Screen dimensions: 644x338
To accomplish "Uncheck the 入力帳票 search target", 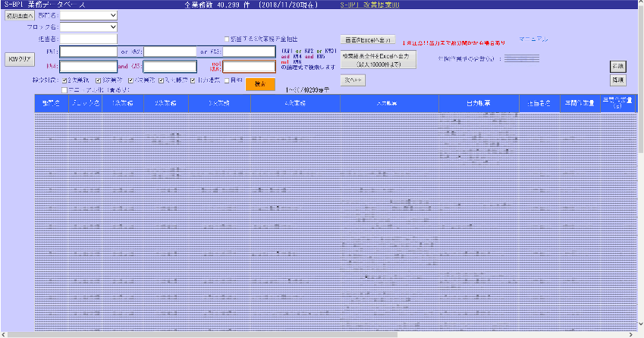I will 162,80.
